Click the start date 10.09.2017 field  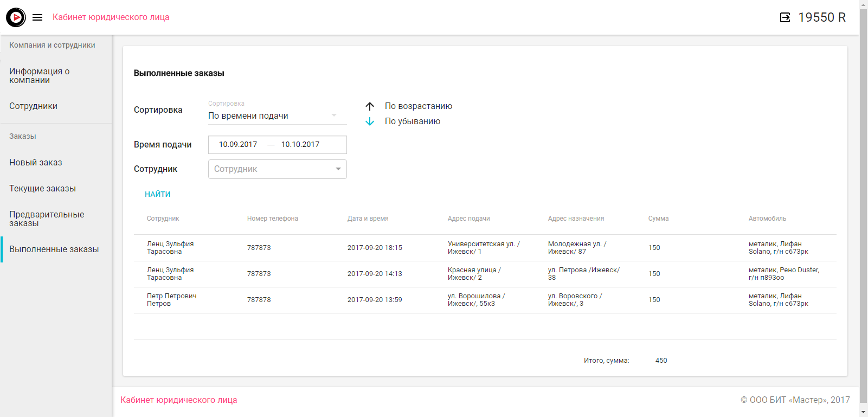[238, 145]
